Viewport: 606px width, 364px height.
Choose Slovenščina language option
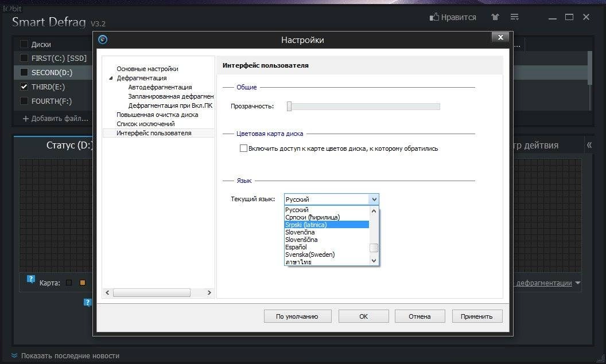point(327,240)
